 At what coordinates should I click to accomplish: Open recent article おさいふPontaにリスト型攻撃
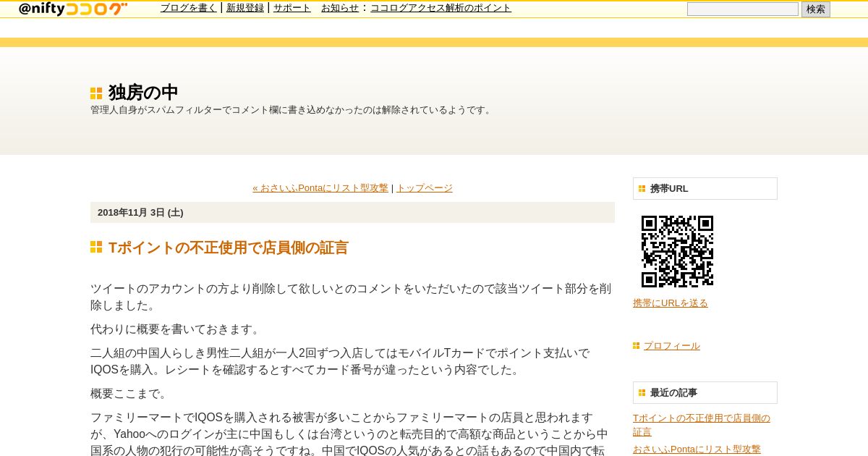click(697, 449)
